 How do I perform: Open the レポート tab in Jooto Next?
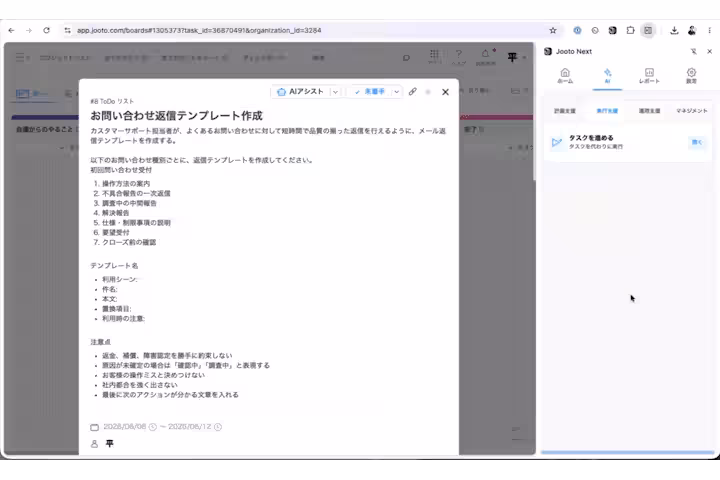coord(649,76)
